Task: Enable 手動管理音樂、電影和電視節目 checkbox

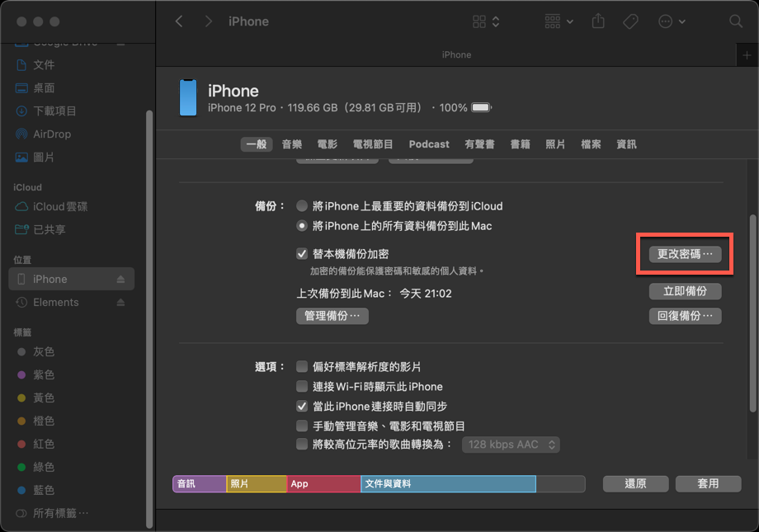Action: (x=302, y=426)
